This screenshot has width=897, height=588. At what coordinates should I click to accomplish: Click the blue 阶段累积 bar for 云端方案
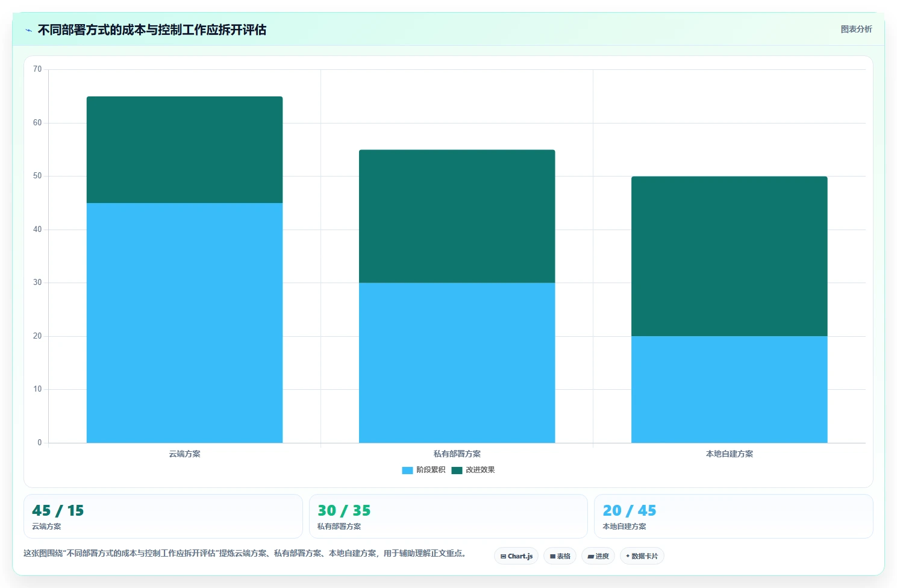click(x=184, y=323)
